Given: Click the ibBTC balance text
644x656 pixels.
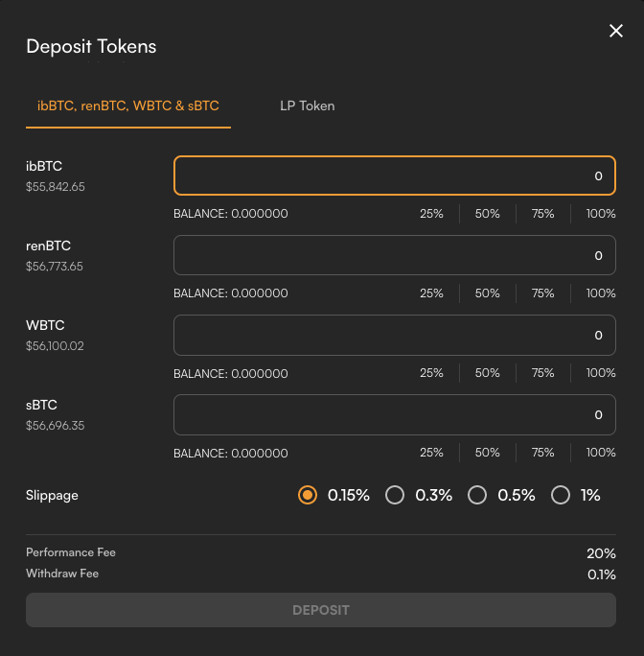Looking at the screenshot, I should [x=230, y=214].
